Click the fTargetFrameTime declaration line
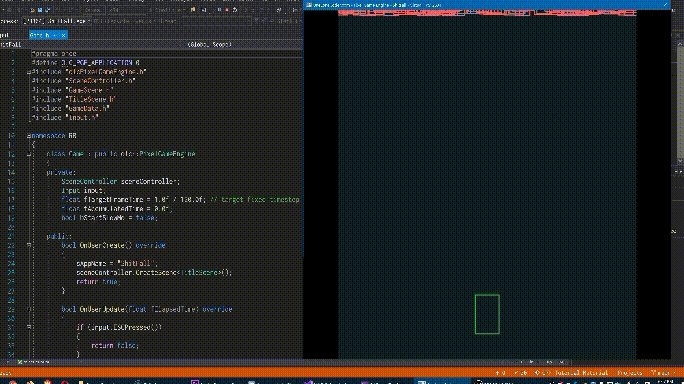The image size is (684, 384). [180, 199]
